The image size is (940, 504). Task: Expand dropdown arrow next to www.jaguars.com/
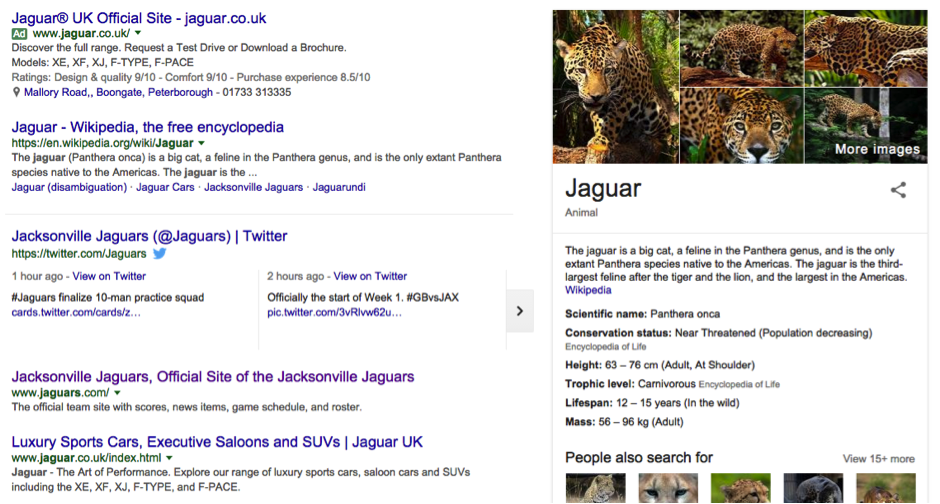click(118, 393)
